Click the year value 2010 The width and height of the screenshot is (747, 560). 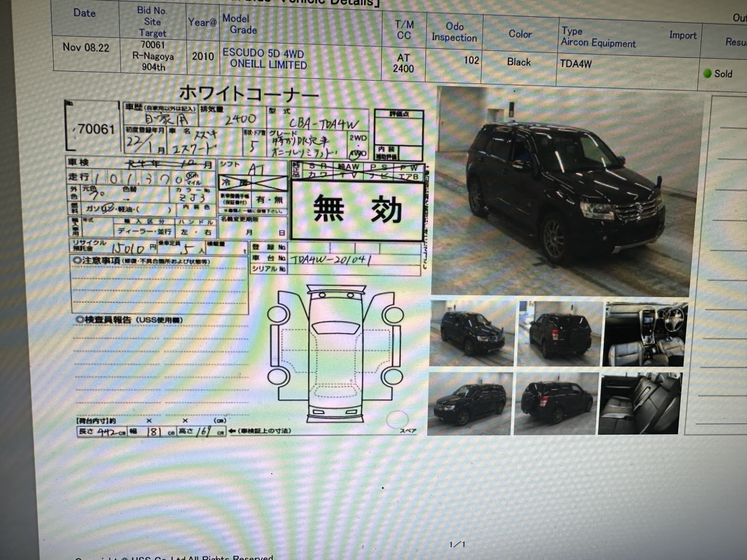point(203,56)
